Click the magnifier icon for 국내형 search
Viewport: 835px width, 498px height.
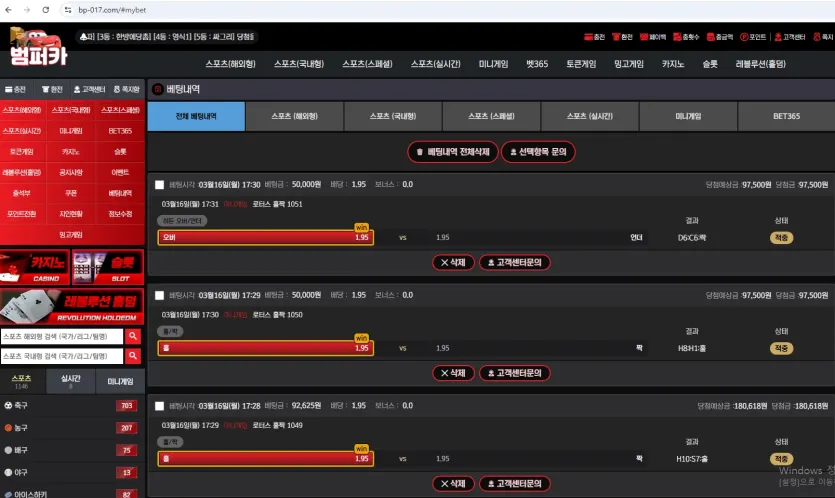click(x=133, y=356)
